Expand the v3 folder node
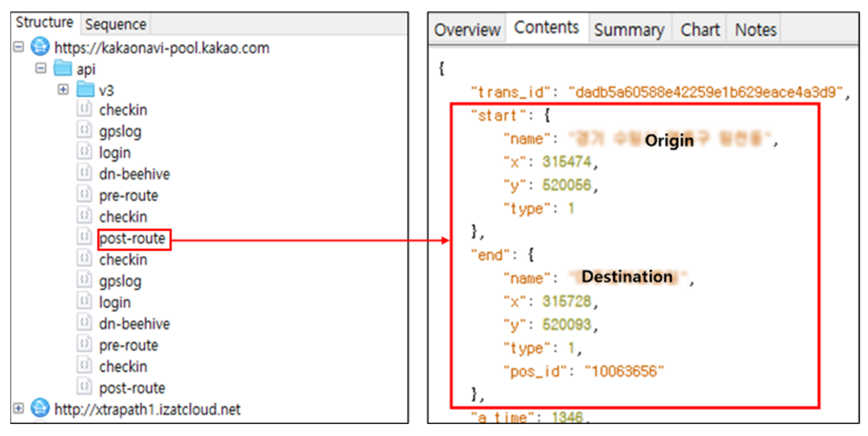868x436 pixels. pos(63,90)
